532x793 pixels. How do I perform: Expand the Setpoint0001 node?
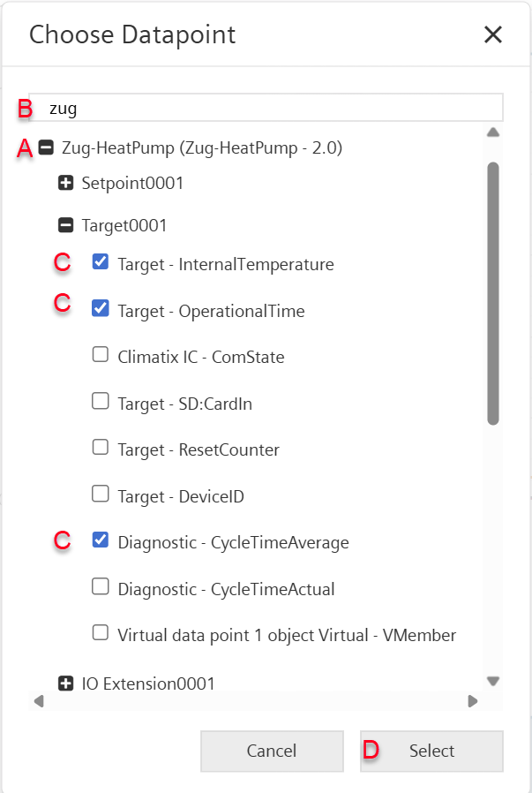[x=65, y=184]
